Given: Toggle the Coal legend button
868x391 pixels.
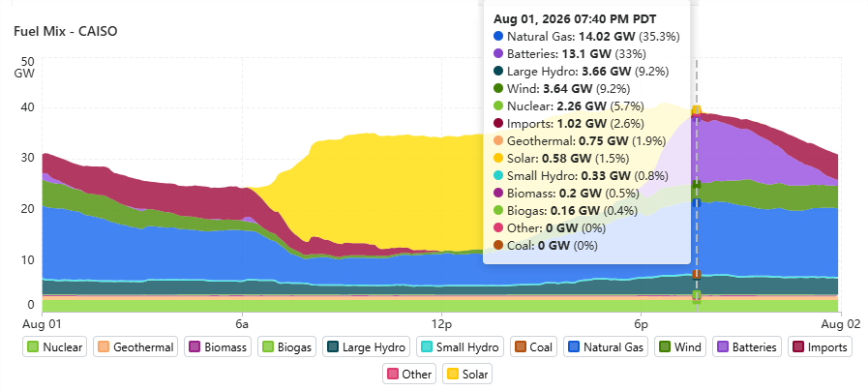Looking at the screenshot, I should [533, 347].
